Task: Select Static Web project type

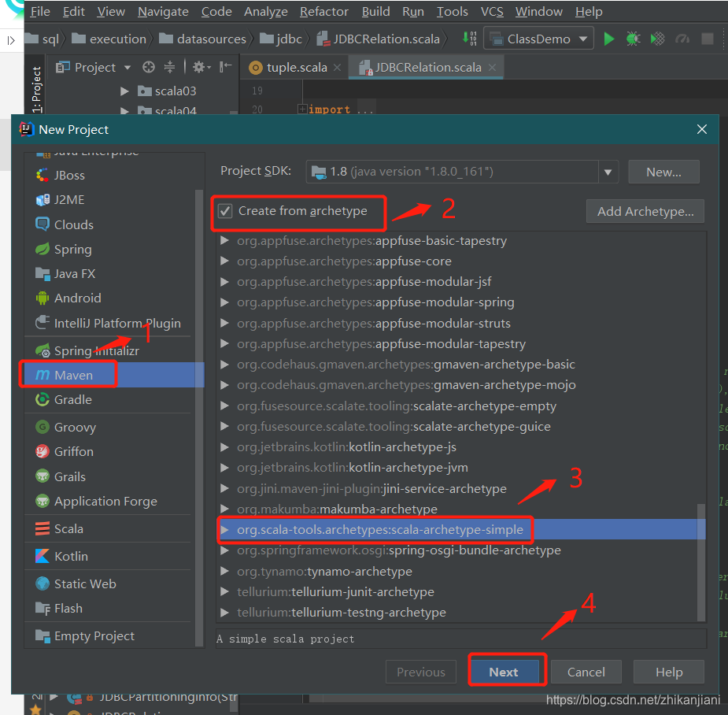Action: 114,583
